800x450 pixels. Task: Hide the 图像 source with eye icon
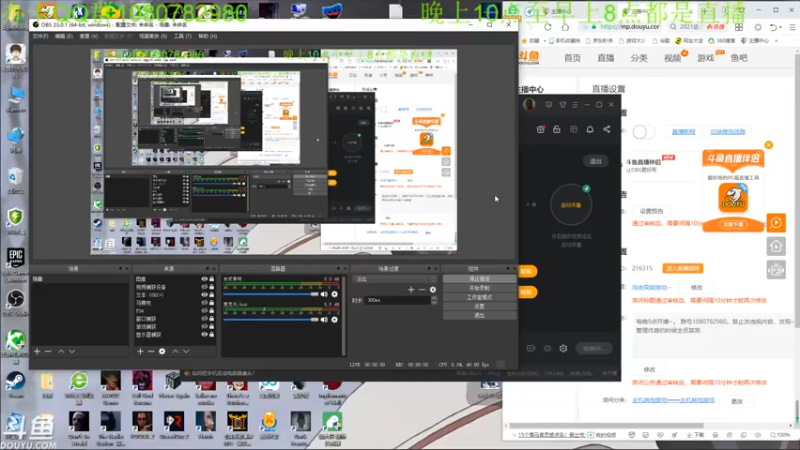click(x=204, y=279)
